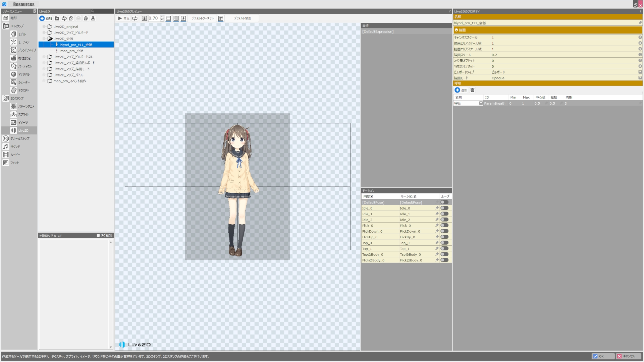Open テクスチャ resource category
644x362 pixels.
point(20,90)
